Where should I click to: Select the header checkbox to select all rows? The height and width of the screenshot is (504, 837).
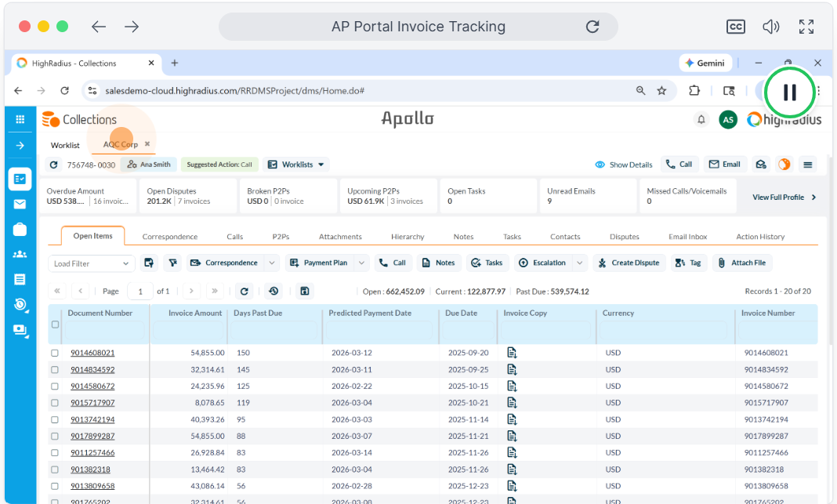coord(54,326)
